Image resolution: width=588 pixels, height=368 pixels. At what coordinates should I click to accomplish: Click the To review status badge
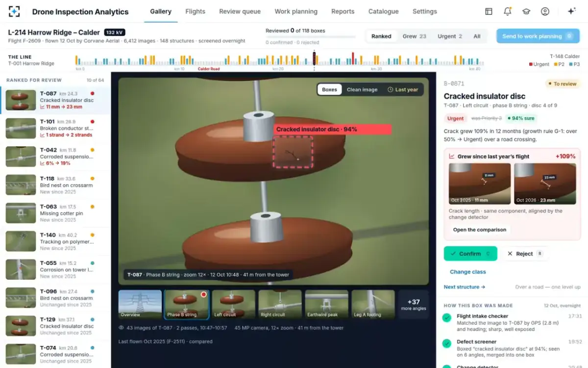coord(563,84)
